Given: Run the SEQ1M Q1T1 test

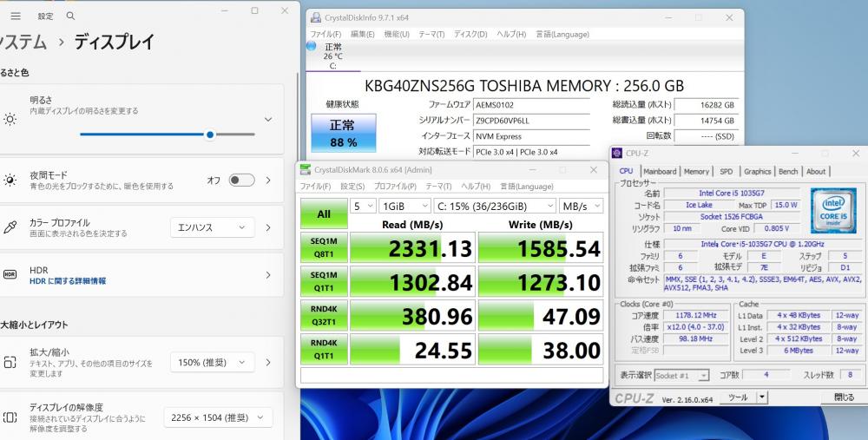Looking at the screenshot, I should (x=324, y=281).
